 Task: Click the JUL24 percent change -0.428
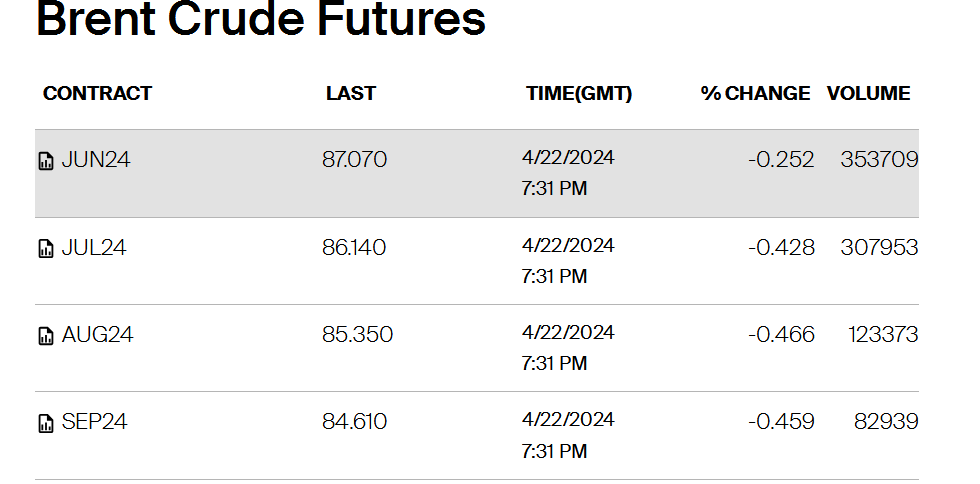[x=781, y=247]
